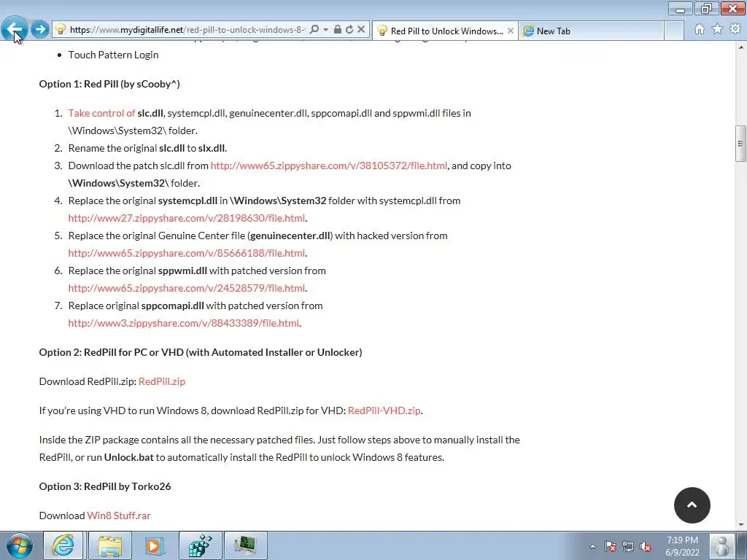Click the vertical scrollbar thumb

click(740, 144)
